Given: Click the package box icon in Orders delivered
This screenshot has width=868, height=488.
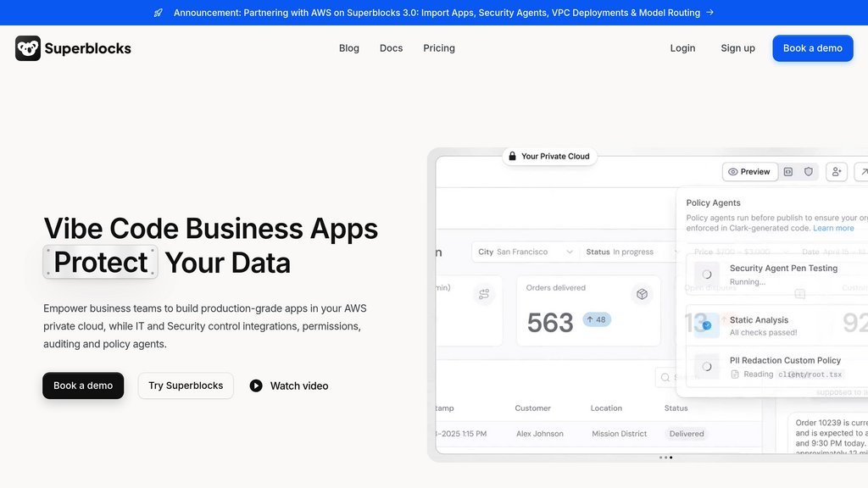Looking at the screenshot, I should (642, 294).
